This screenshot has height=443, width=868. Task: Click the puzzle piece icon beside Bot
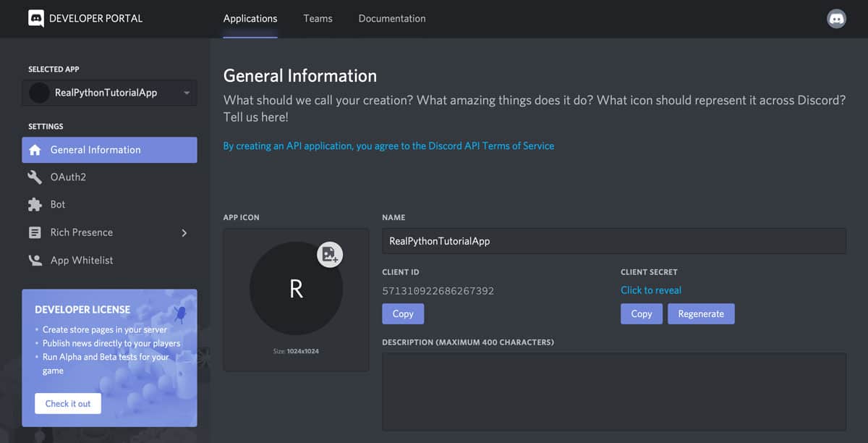pos(35,205)
